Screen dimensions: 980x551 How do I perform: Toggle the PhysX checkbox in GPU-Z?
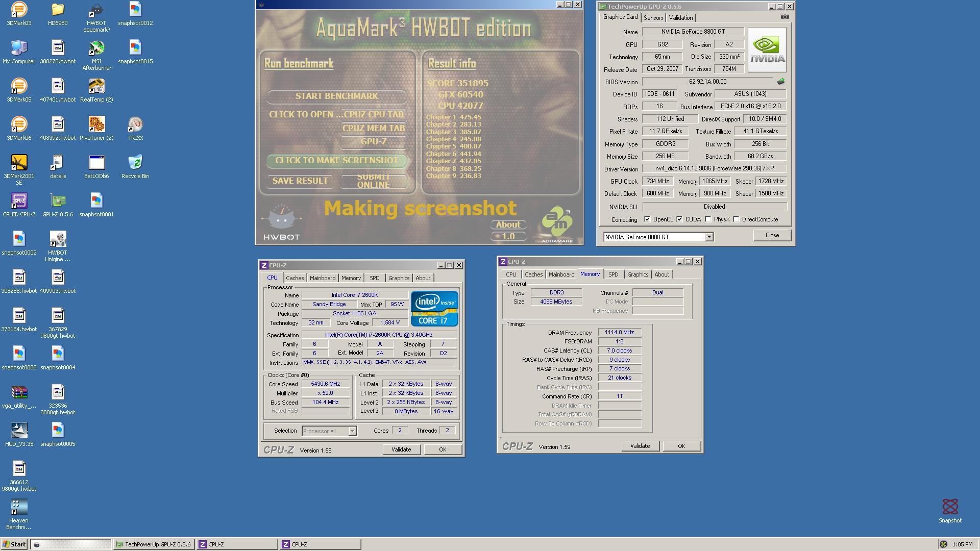pos(708,219)
